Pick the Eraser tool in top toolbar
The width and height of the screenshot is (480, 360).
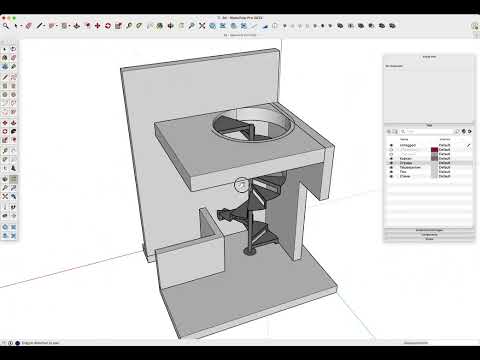[x=28, y=26]
